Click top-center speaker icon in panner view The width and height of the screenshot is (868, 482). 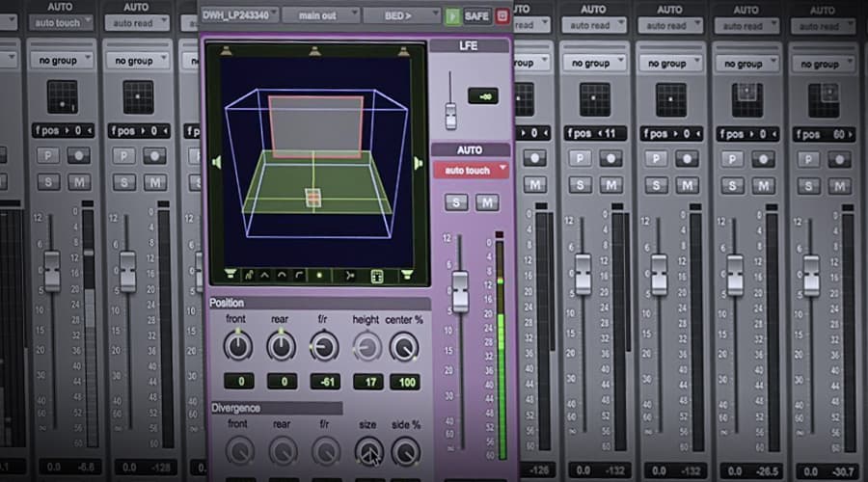315,51
